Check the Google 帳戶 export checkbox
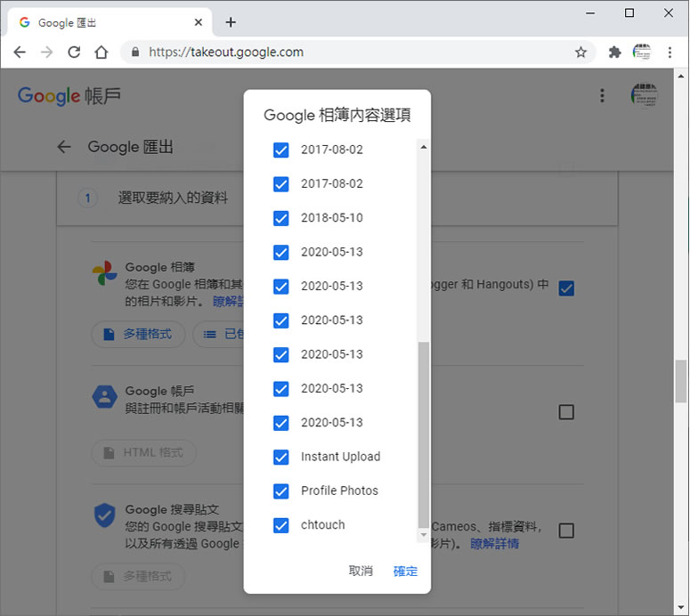Viewport: 690px width, 616px height. [x=566, y=412]
